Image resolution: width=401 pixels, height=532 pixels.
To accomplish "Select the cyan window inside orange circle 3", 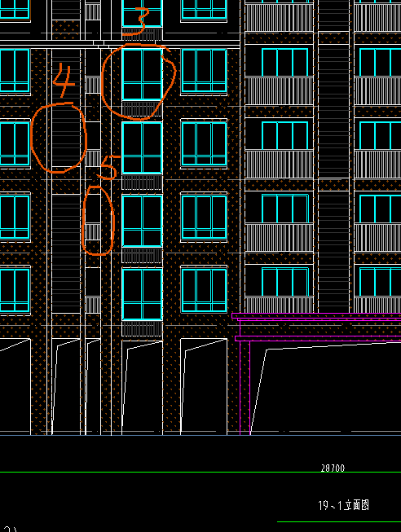I will click(x=143, y=74).
